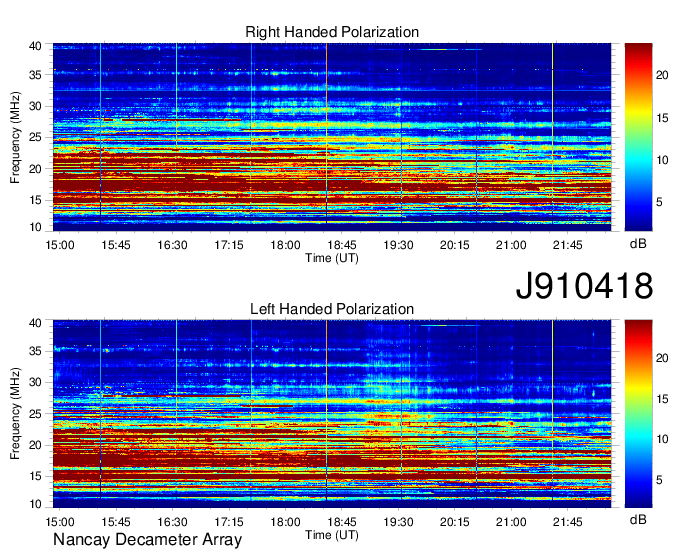Click the 20 dB mark on lower color bar
The width and height of the screenshot is (680, 552).
pos(662,358)
